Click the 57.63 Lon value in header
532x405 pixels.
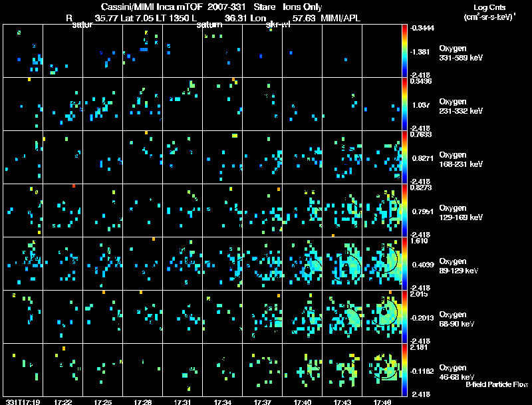click(x=305, y=19)
